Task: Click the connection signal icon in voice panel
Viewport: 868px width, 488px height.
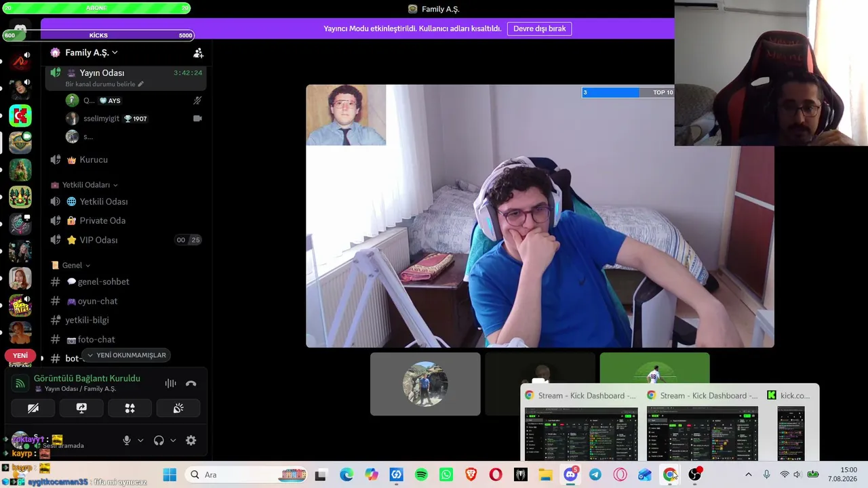Action: [20, 384]
